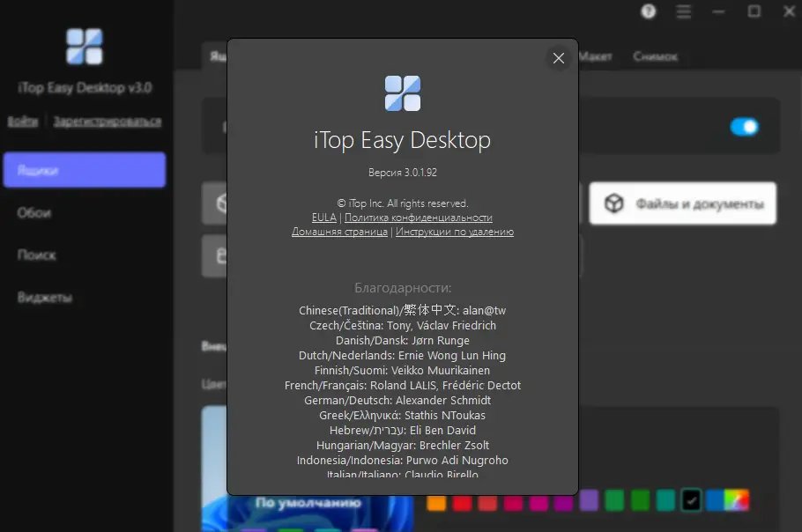Image resolution: width=802 pixels, height=532 pixels.
Task: Open Домашняя страница link
Action: [x=339, y=232]
